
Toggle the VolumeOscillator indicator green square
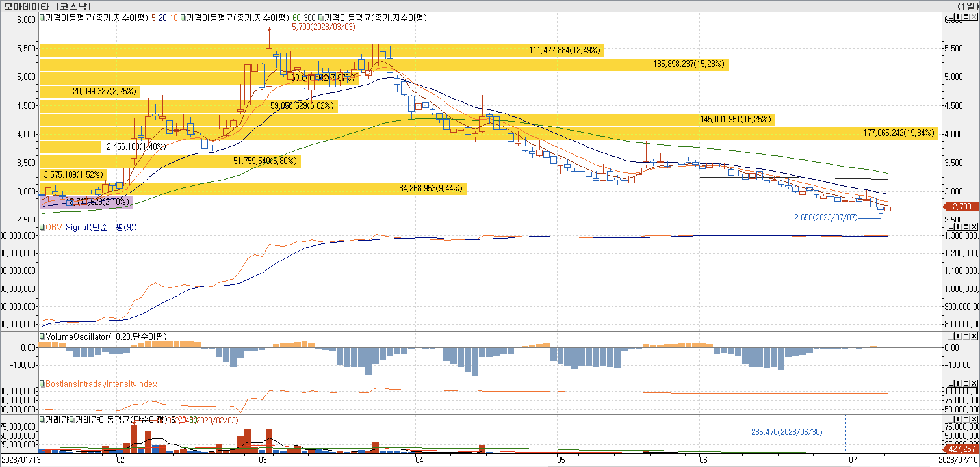point(42,337)
